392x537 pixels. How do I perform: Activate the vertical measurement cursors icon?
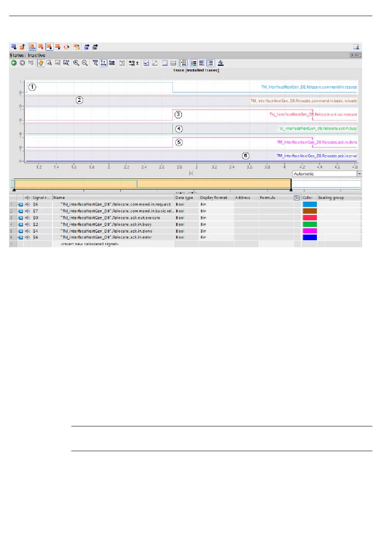[x=165, y=63]
